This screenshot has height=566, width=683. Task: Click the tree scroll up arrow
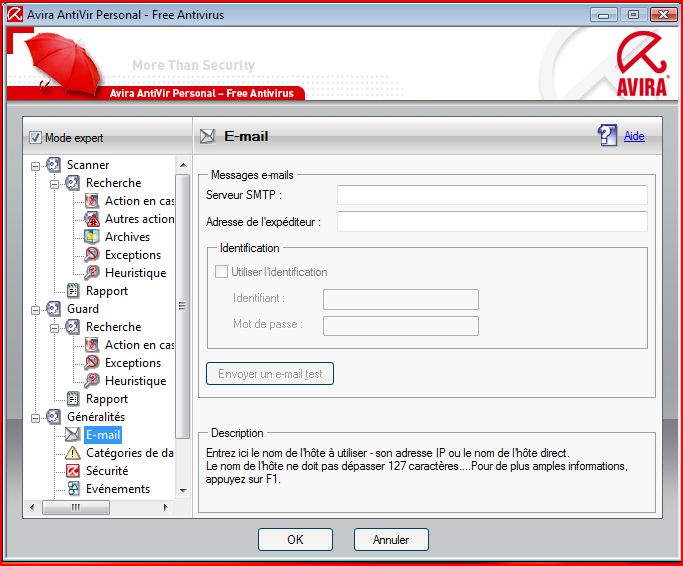tap(183, 165)
